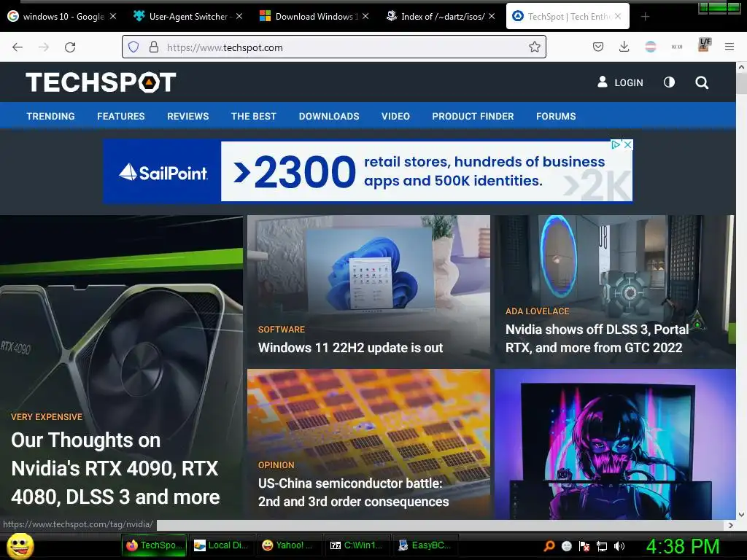
Task: Open the DOWNLOADS nav item
Action: (329, 116)
